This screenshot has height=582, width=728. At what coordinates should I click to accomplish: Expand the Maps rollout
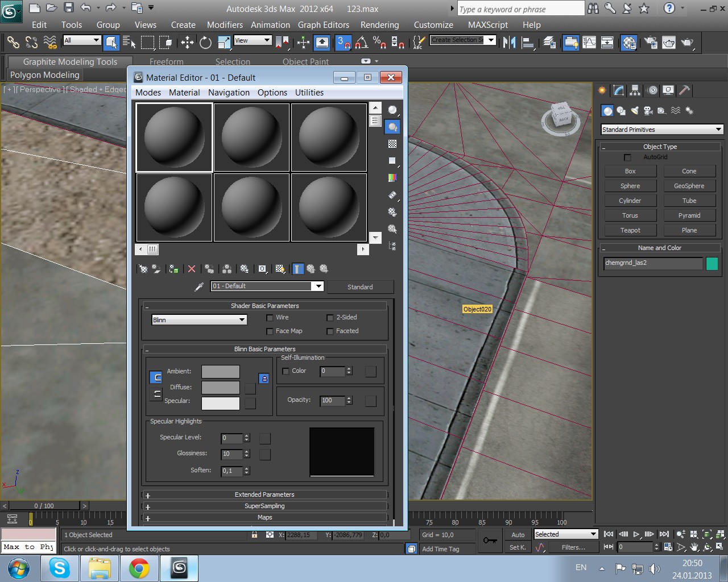[264, 517]
